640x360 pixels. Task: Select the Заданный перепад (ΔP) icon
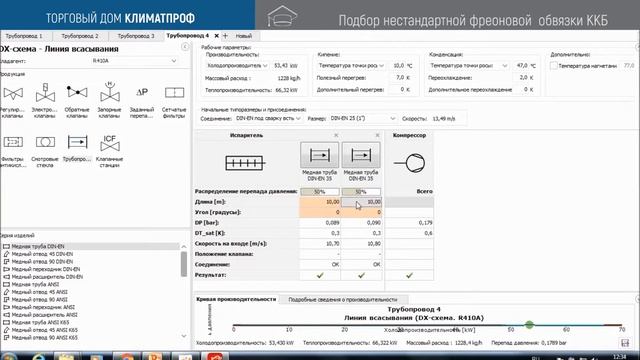[x=142, y=92]
